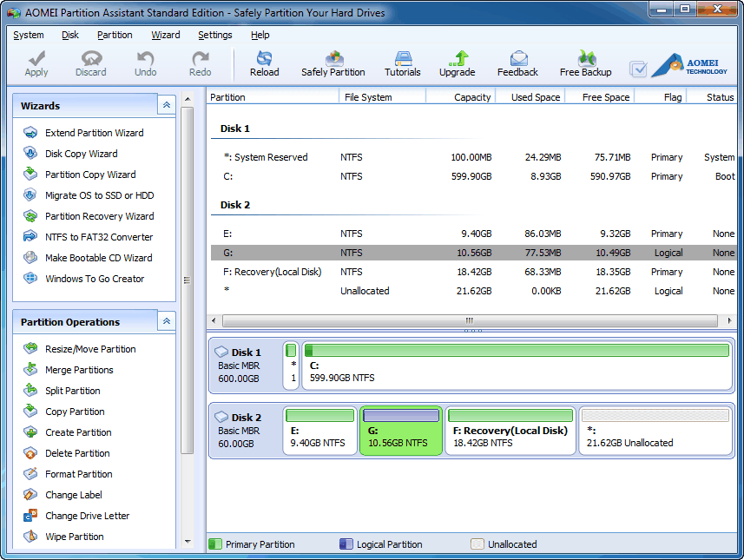Screen dimensions: 744x560
Task: Click the AOMEI Technology logo
Action: [689, 65]
